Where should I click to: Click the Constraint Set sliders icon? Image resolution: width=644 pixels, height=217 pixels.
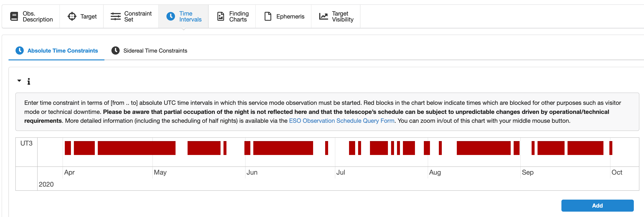(116, 16)
